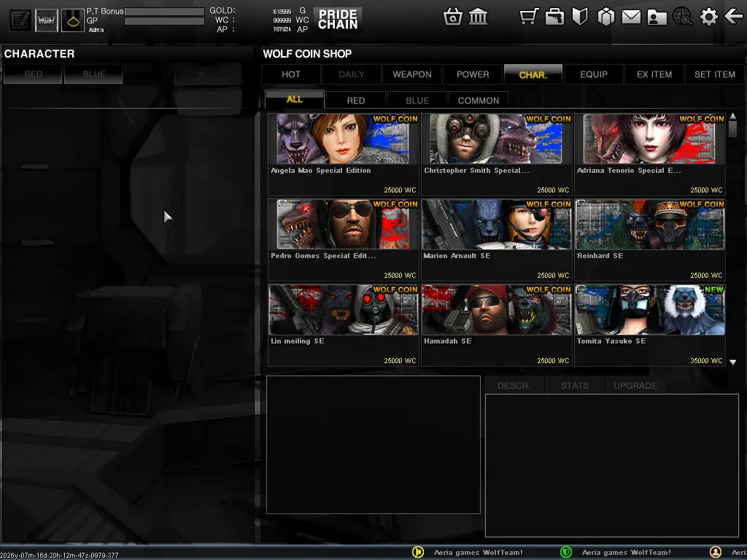The image size is (747, 560).
Task: Open the bank building icon
Action: (x=478, y=17)
